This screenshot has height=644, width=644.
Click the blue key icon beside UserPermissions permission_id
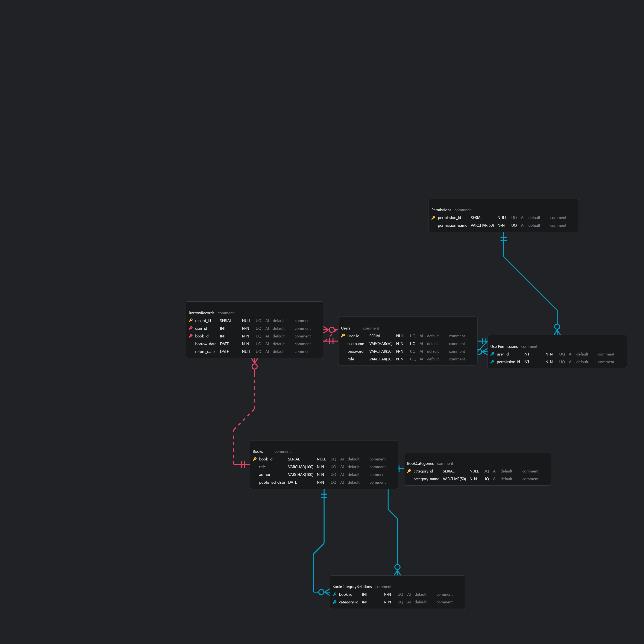pyautogui.click(x=492, y=362)
